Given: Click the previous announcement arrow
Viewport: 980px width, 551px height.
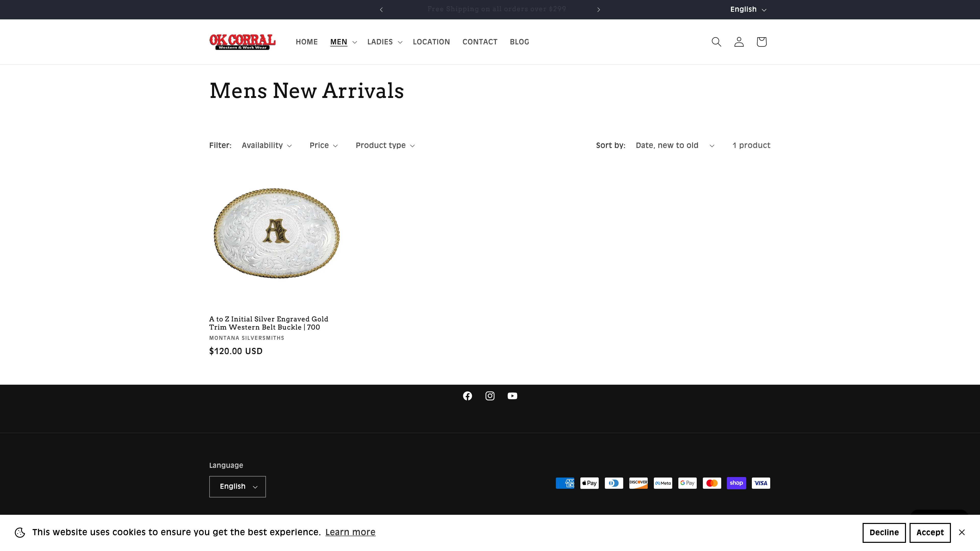Looking at the screenshot, I should pos(381,9).
